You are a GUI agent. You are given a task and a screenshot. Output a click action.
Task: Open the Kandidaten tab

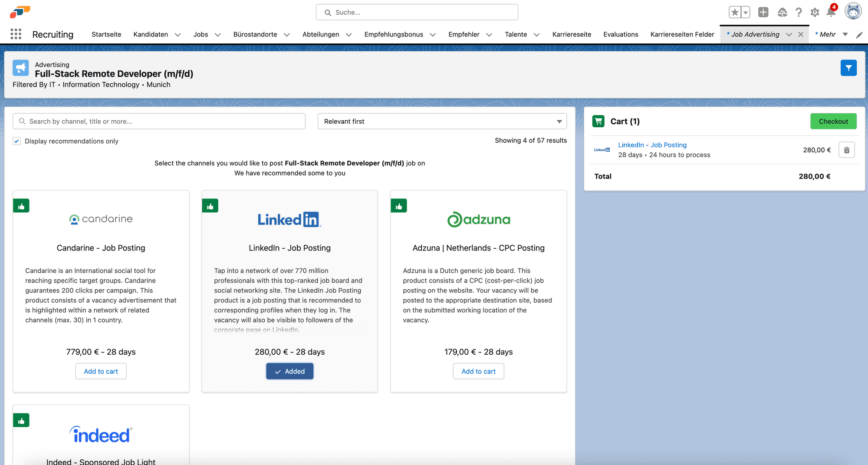coord(151,34)
